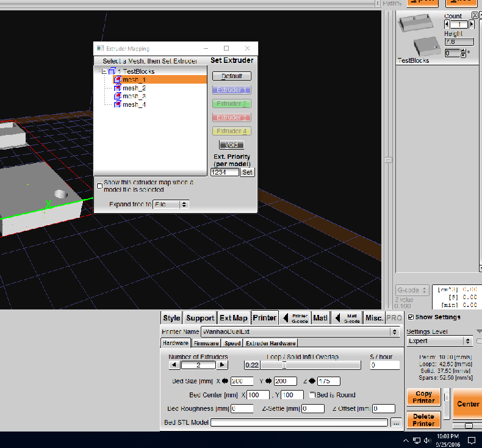
Task: Open the Expand tree to dropdown
Action: pos(171,204)
